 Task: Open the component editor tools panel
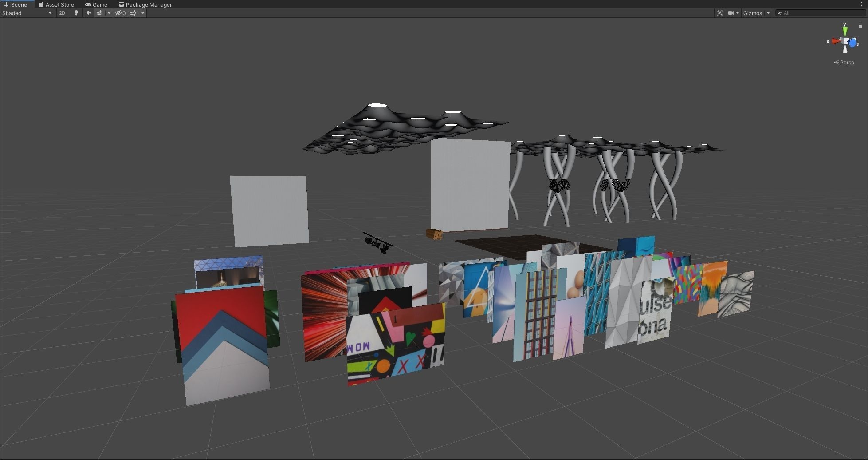(x=719, y=13)
